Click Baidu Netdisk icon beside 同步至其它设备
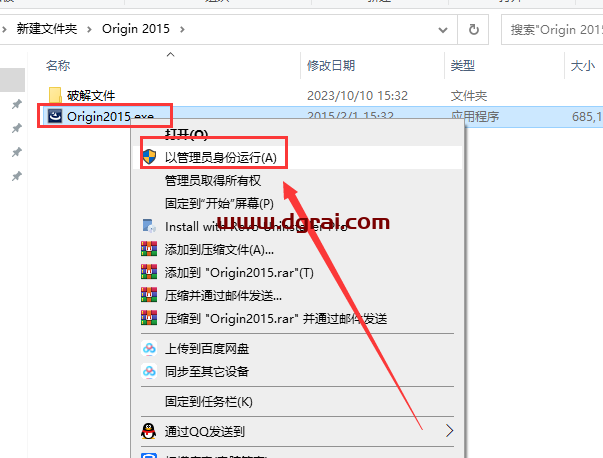The width and height of the screenshot is (603, 458). [x=149, y=371]
